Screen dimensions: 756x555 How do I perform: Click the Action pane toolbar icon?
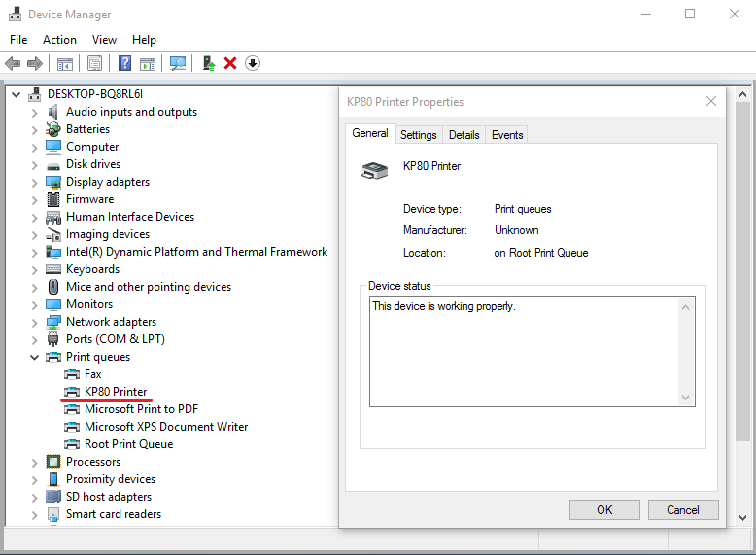point(148,63)
